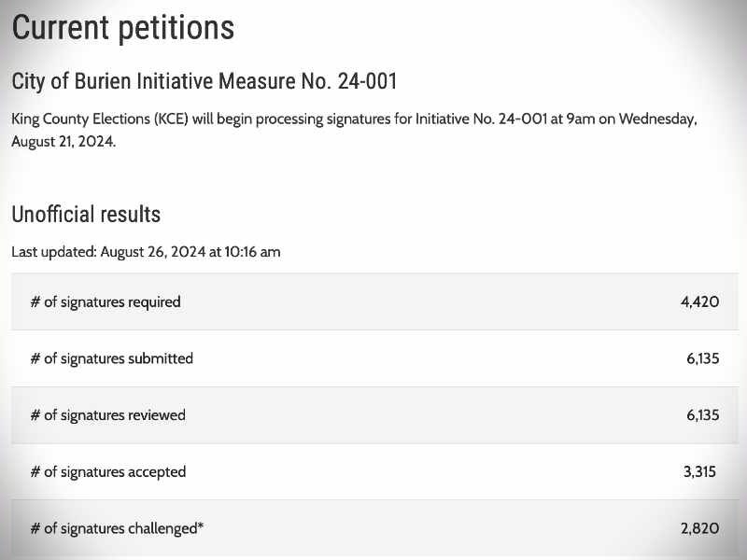Select the 4,420 required signatures value
The height and width of the screenshot is (560, 747).
699,301
